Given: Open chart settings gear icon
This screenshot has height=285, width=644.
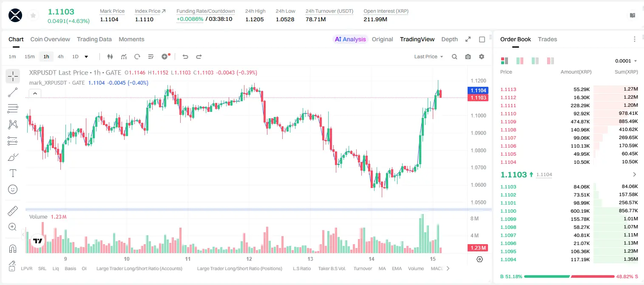Looking at the screenshot, I should coord(482,57).
